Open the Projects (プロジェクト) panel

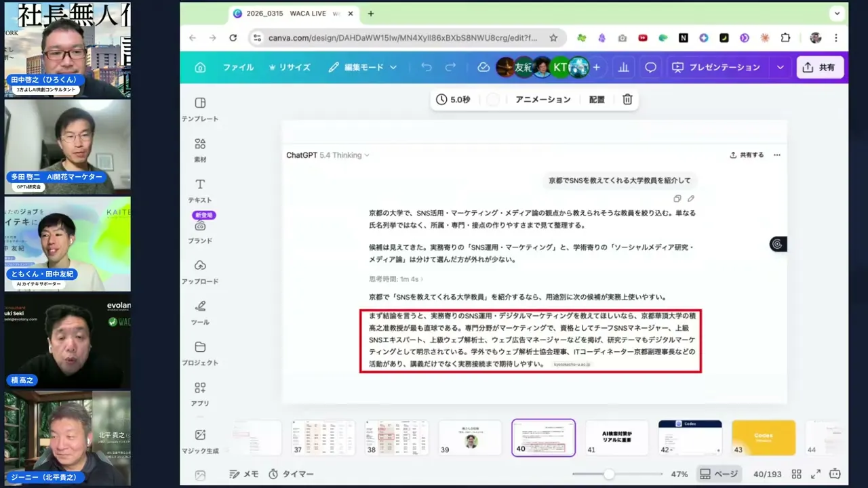point(200,347)
